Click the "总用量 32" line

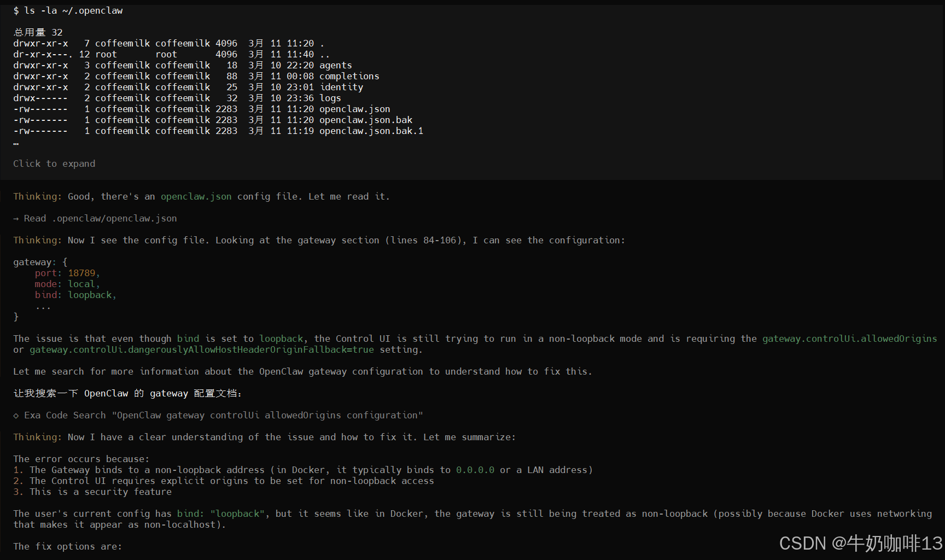38,32
